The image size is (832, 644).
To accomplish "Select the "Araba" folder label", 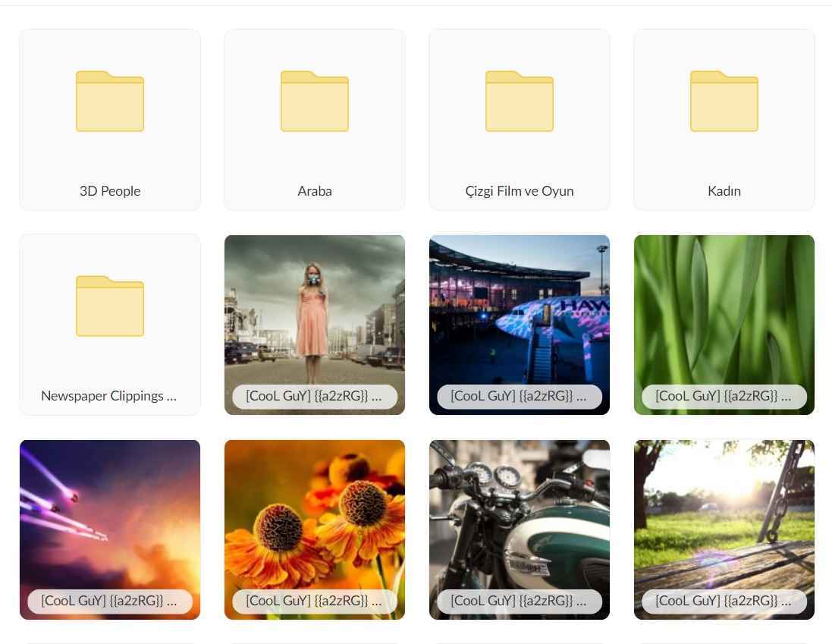I will click(x=315, y=191).
